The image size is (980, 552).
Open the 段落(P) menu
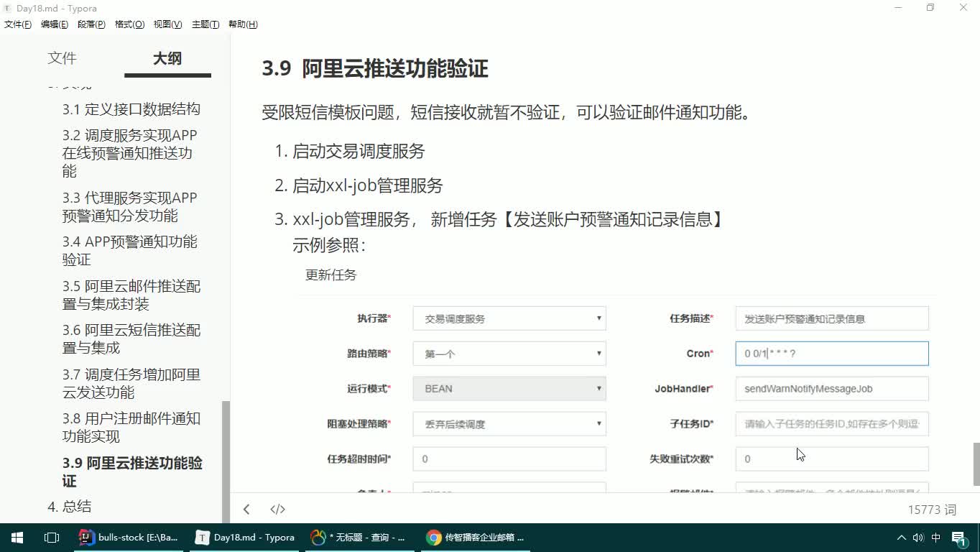(91, 24)
